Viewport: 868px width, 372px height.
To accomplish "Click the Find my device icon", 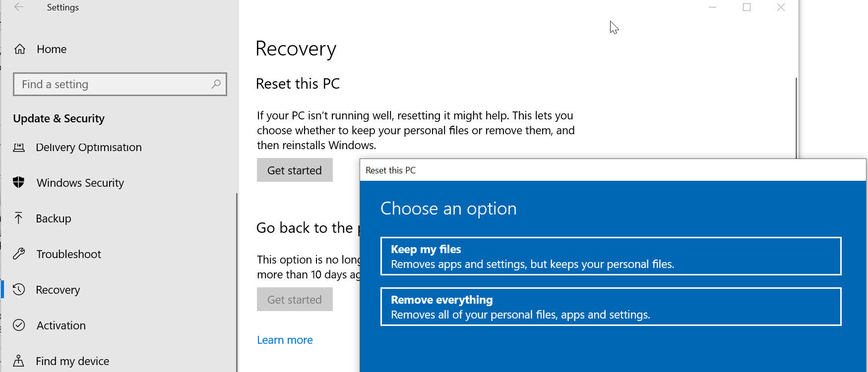I will pyautogui.click(x=19, y=361).
